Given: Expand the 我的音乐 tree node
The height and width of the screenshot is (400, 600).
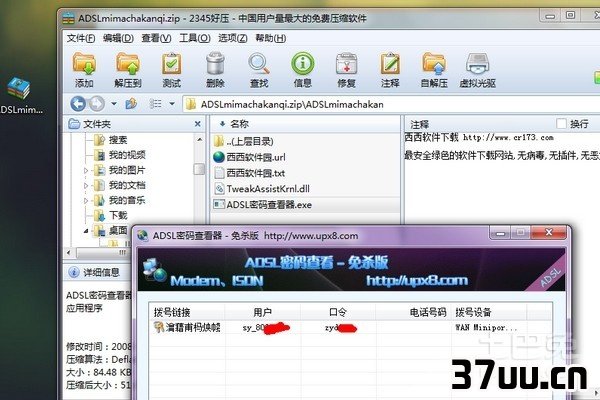Looking at the screenshot, I should coord(86,201).
